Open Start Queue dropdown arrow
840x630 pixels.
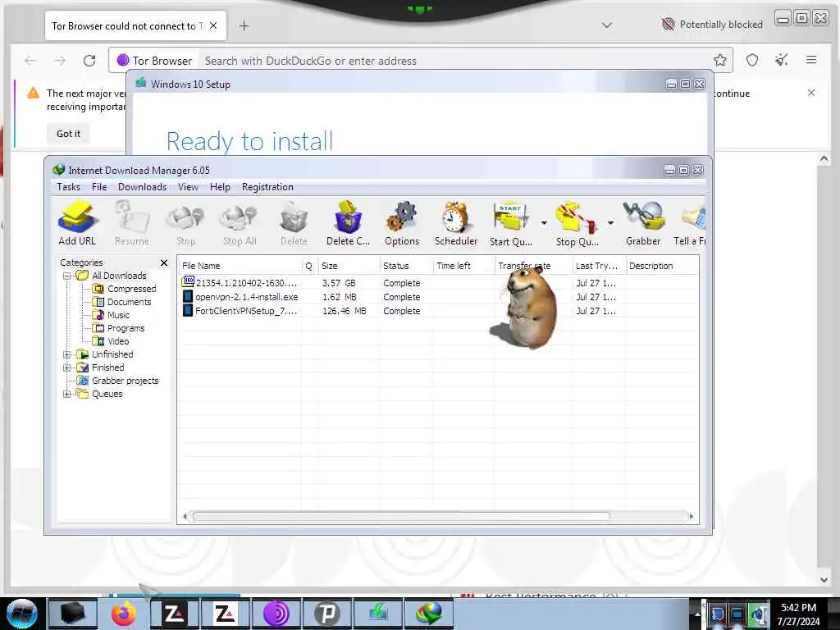[544, 222]
